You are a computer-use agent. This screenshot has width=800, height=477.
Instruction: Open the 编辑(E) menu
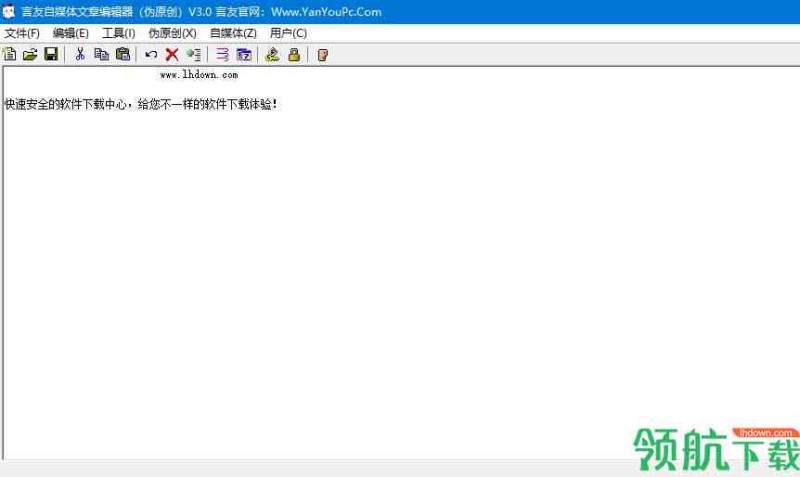[70, 33]
